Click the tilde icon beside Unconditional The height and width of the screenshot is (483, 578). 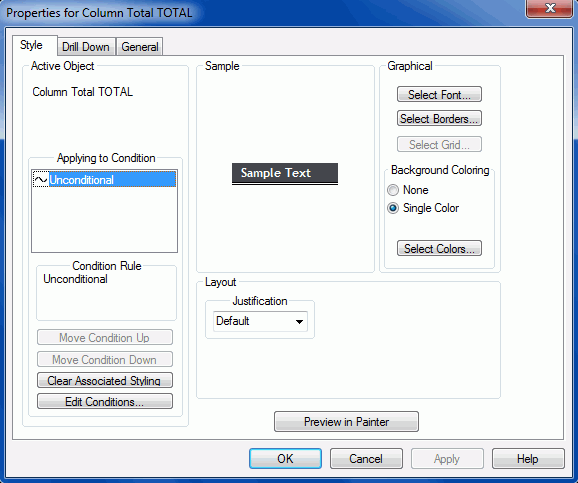pos(41,180)
